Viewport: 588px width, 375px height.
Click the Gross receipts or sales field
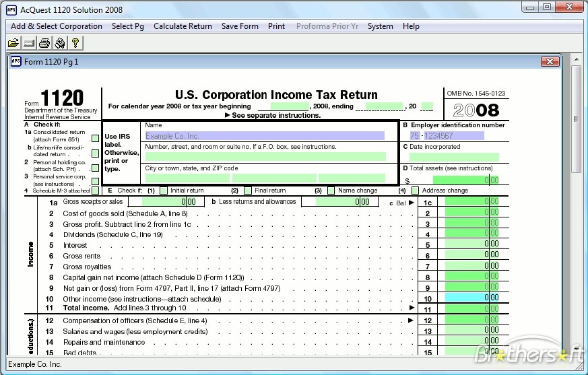(170, 202)
